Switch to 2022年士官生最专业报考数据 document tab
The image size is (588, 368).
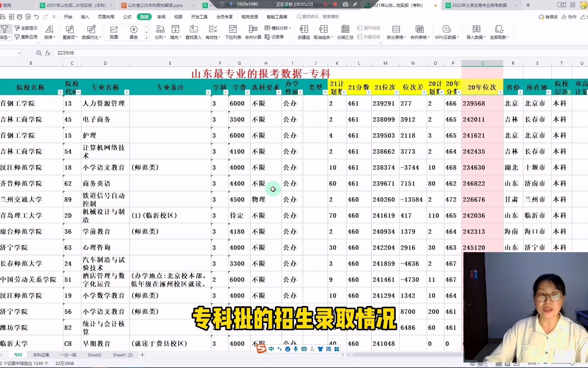479,5
